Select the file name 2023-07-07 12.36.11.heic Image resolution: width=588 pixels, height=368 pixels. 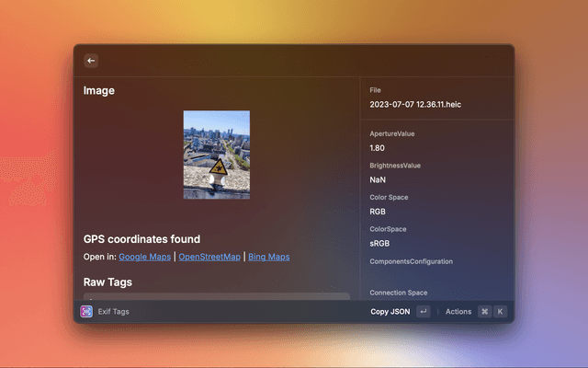[x=415, y=105]
